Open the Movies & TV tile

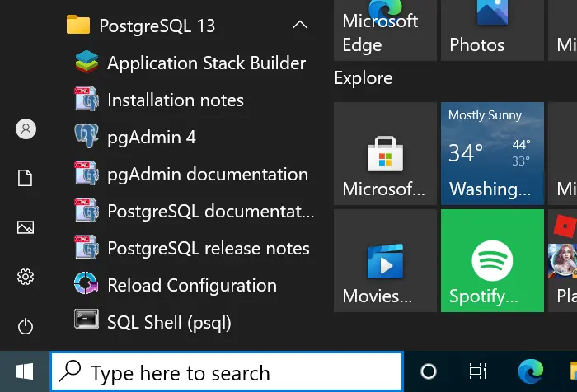(x=385, y=261)
